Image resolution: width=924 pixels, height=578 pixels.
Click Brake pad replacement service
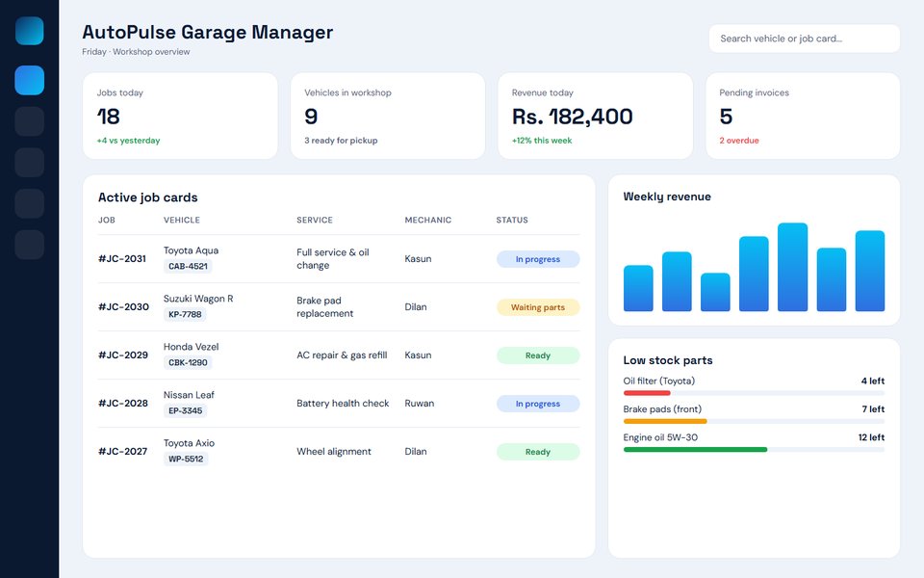coord(324,306)
